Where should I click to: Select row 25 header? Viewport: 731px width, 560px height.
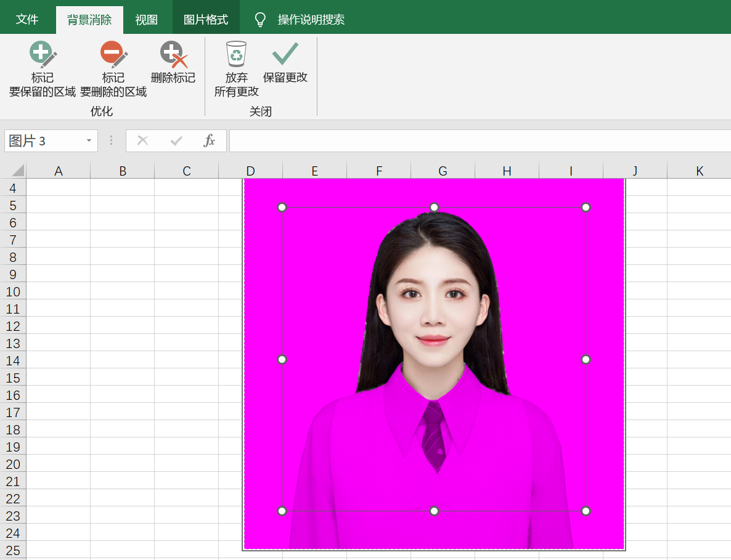[13, 550]
